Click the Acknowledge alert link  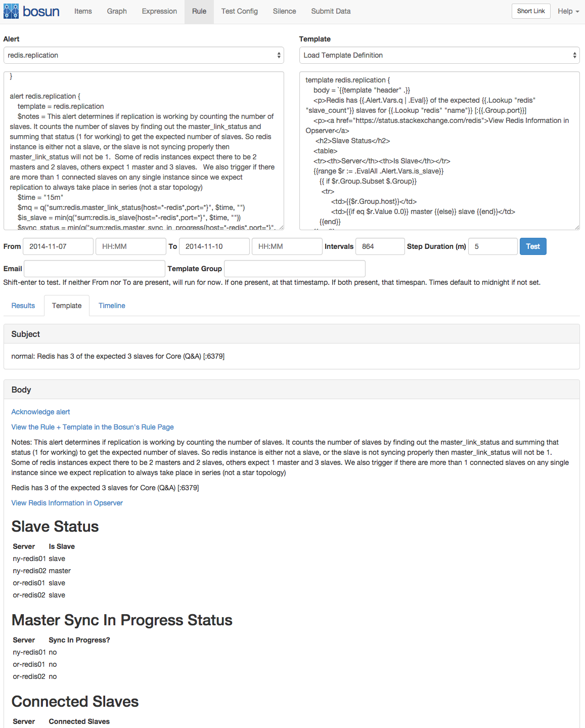(x=40, y=412)
